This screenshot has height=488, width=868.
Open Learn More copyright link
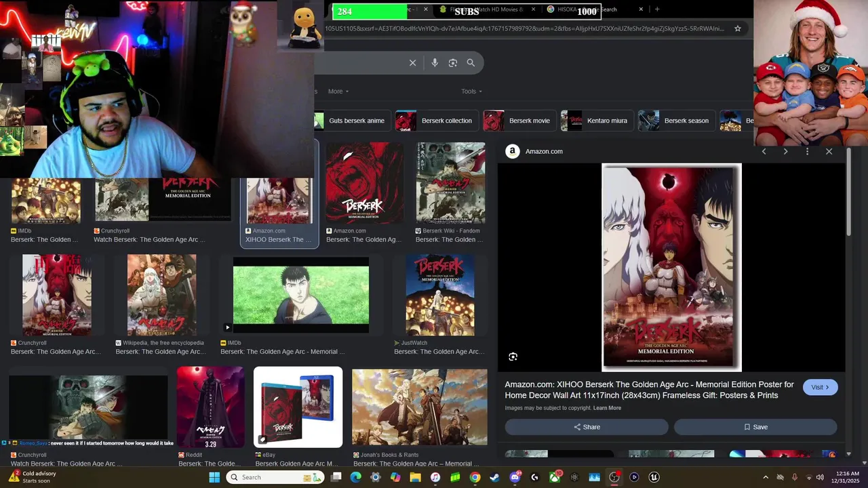(607, 408)
